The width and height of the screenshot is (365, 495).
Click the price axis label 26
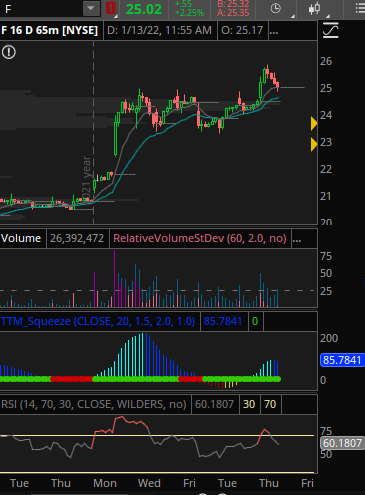326,61
